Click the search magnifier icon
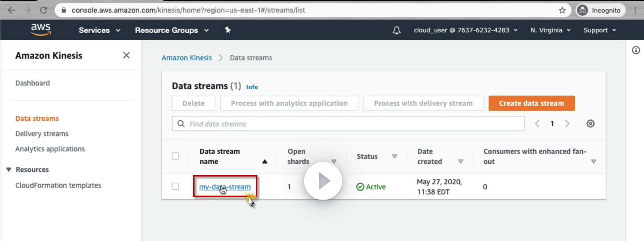644x241 pixels. click(181, 124)
